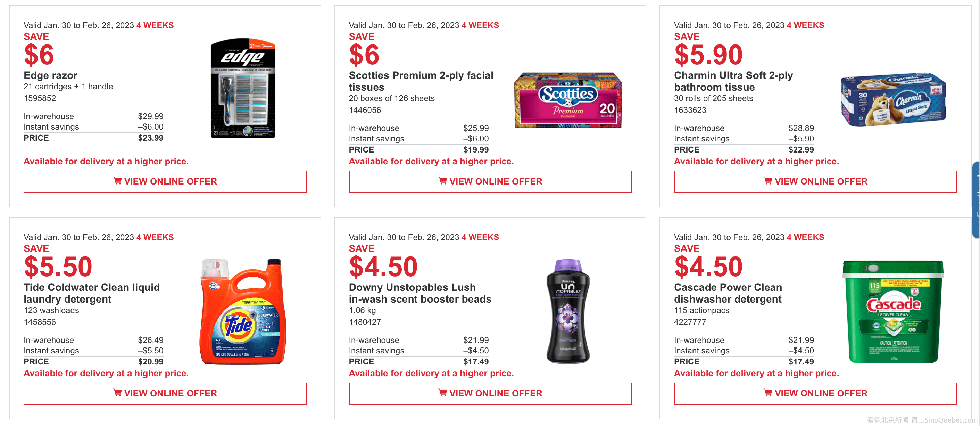
Task: Open the Cascade Power Clean tub image
Action: pos(893,312)
